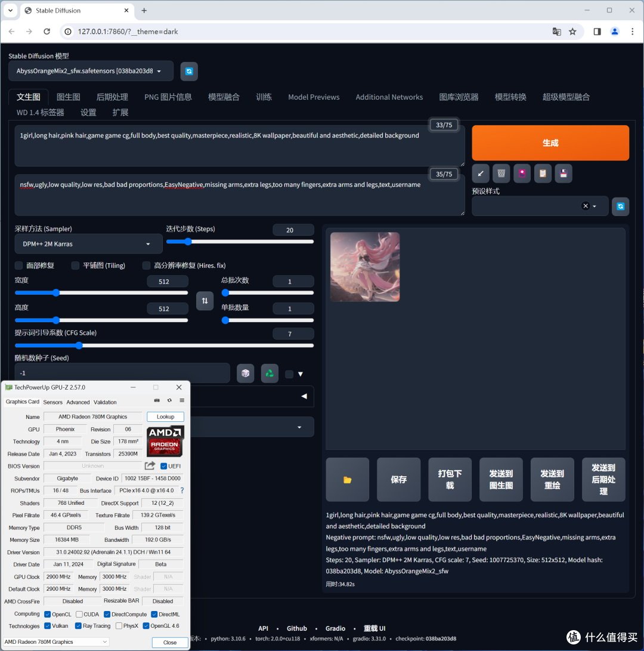Toggle the UEFI checkbox in GPU-Z
This screenshot has height=651, width=644.
[x=163, y=466]
